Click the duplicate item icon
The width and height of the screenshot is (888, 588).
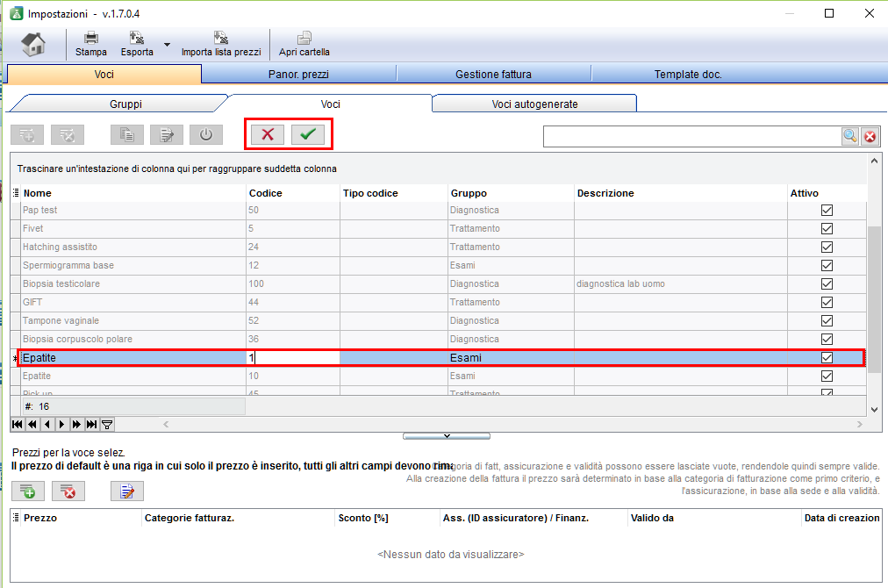tap(127, 135)
